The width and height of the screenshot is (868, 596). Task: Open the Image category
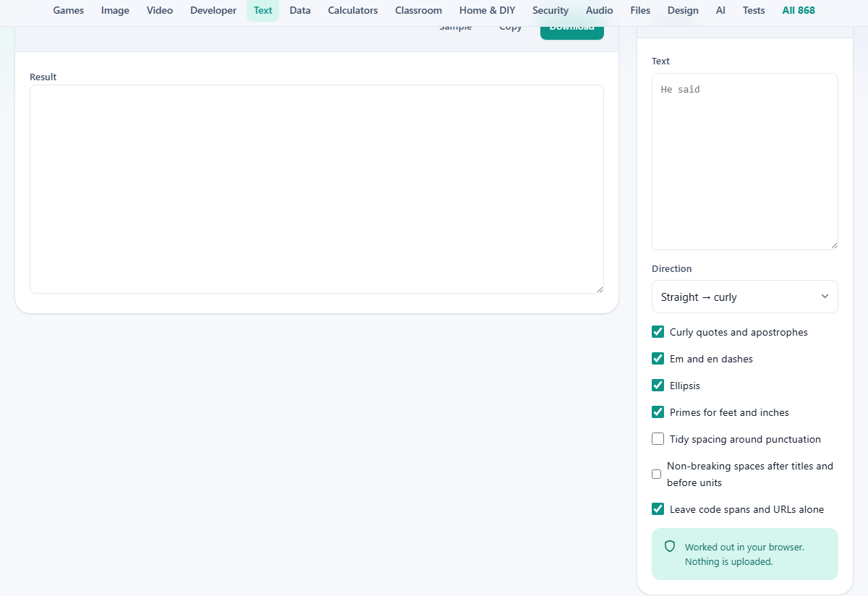[x=116, y=10]
